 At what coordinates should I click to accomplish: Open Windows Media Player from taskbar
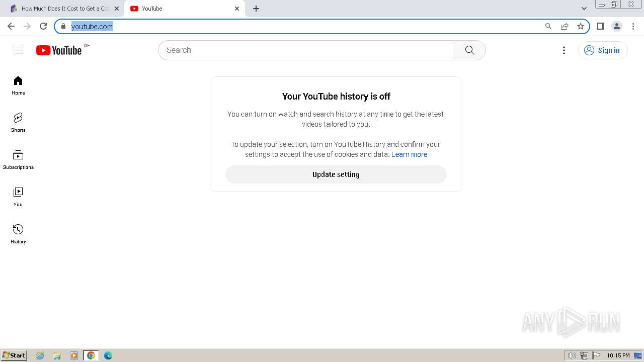[x=74, y=355]
